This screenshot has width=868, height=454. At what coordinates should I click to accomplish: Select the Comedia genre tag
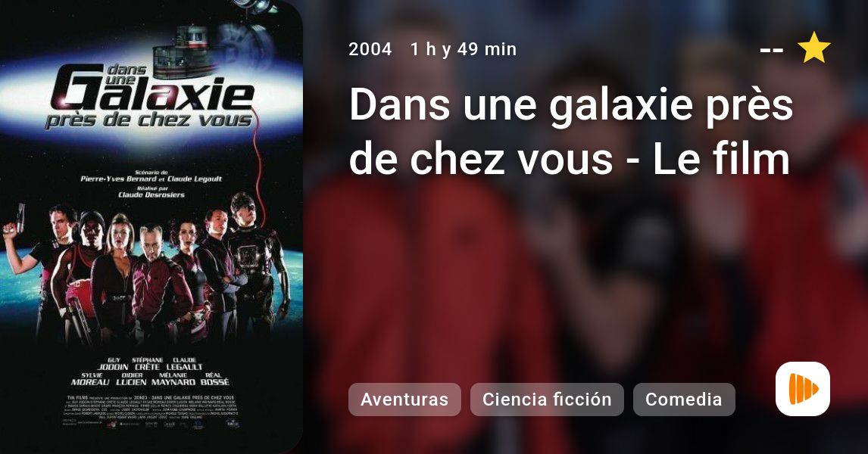click(684, 400)
